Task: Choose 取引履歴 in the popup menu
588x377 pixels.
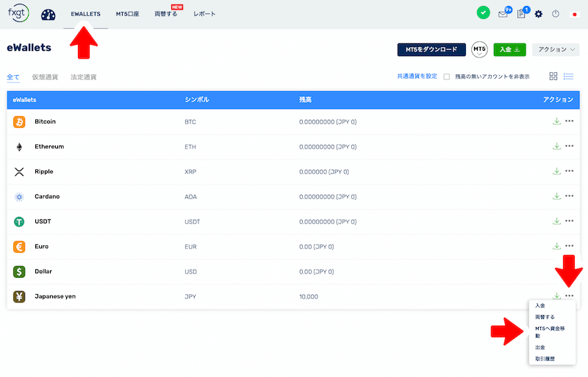Action: click(x=545, y=359)
